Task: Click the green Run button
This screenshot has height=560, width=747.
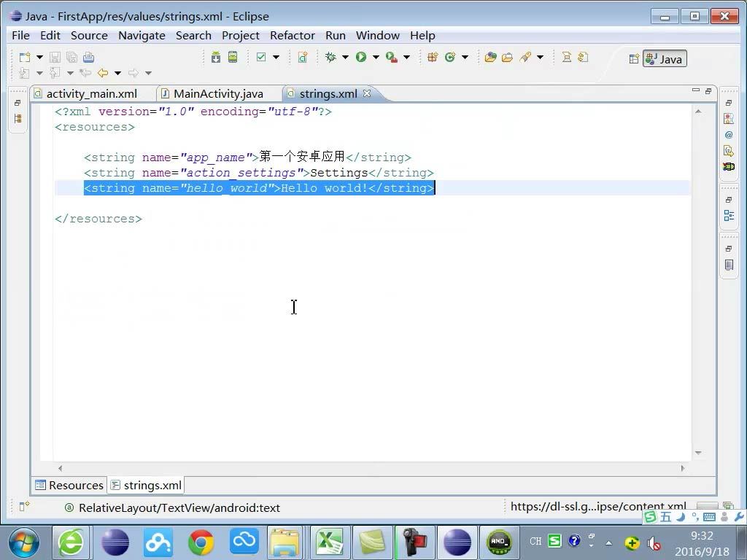Action: tap(361, 58)
